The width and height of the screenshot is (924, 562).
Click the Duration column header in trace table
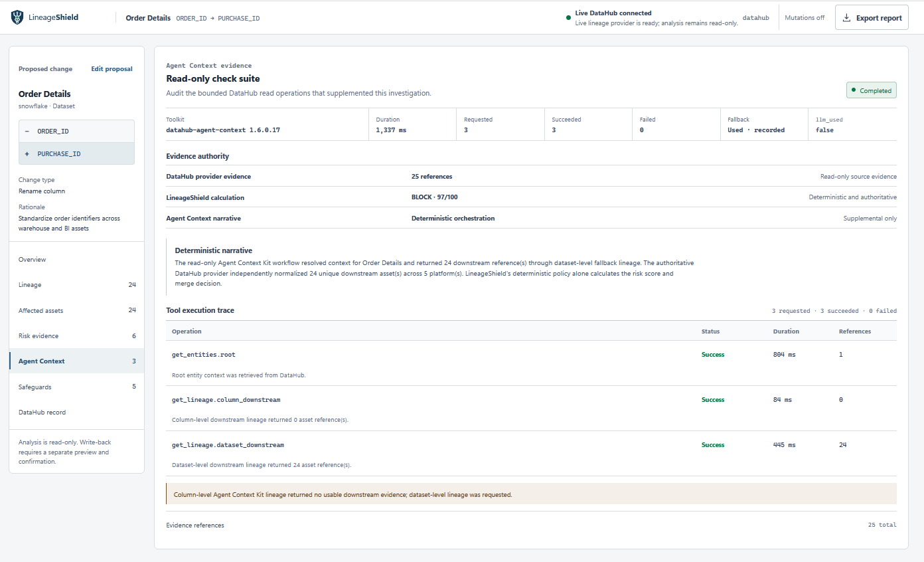point(786,331)
